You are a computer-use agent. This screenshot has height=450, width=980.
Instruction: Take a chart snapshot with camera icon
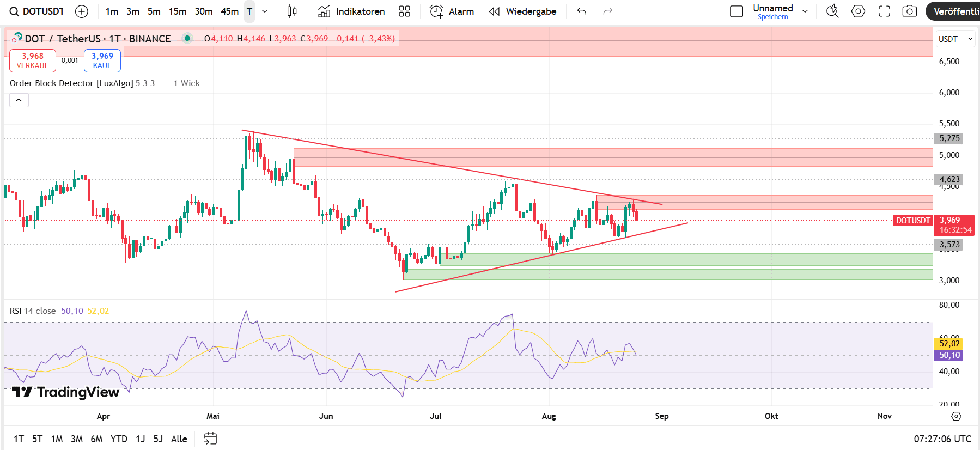click(x=909, y=11)
